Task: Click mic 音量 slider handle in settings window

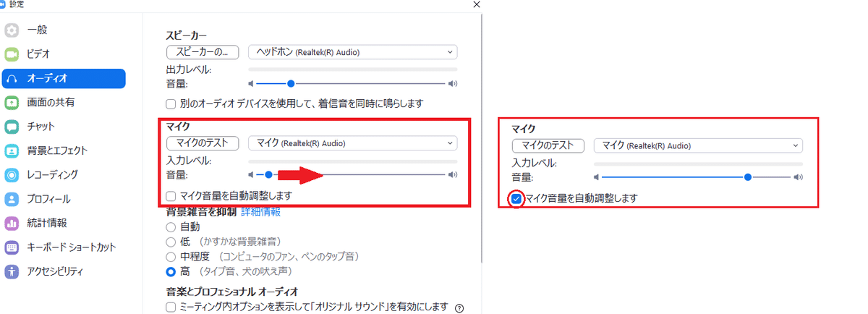Action: pyautogui.click(x=268, y=174)
